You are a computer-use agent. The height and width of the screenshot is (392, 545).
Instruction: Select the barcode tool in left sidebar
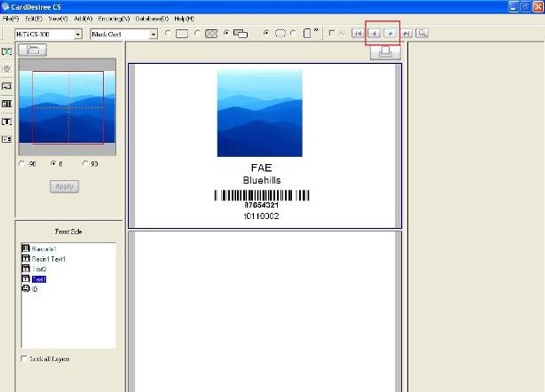coord(7,104)
